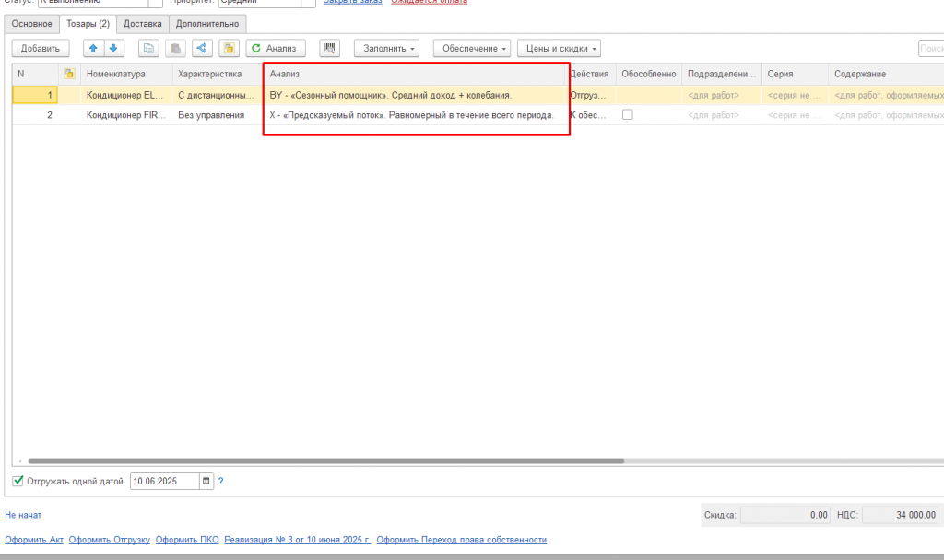Click the Обособленно column header
The image size is (944, 560).
click(648, 74)
